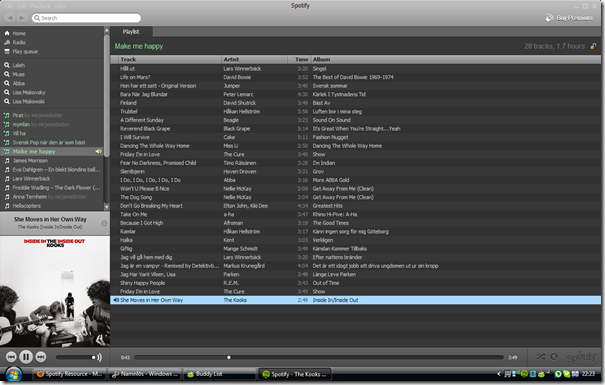Image resolution: width=605 pixels, height=385 pixels.
Task: Open the saved search for Lisa Miskowski
Action: coord(29,101)
